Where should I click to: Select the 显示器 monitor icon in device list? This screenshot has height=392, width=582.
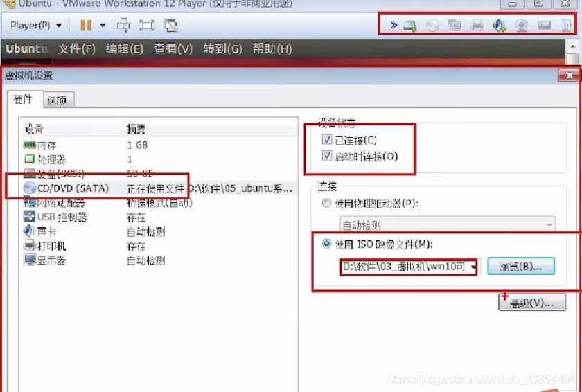[29, 260]
